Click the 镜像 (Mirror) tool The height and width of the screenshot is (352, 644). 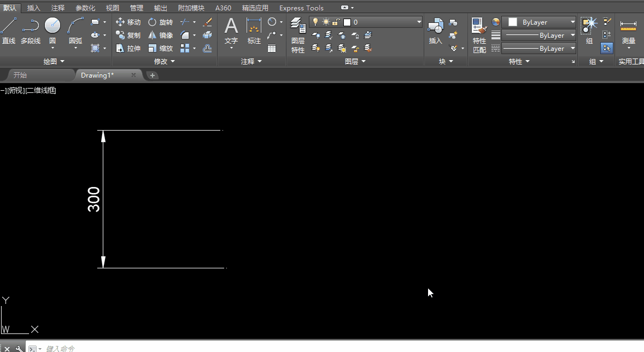tap(161, 36)
